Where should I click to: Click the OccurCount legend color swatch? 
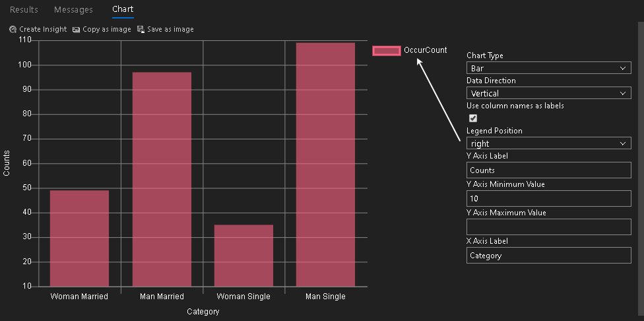(387, 51)
